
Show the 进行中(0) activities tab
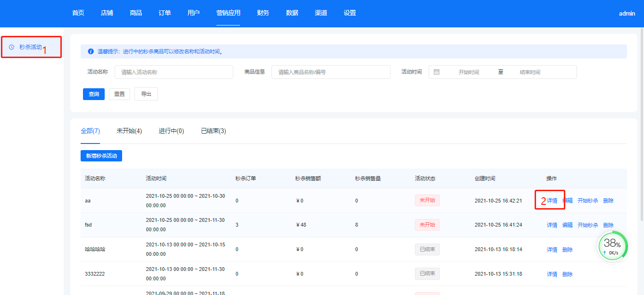pos(171,131)
